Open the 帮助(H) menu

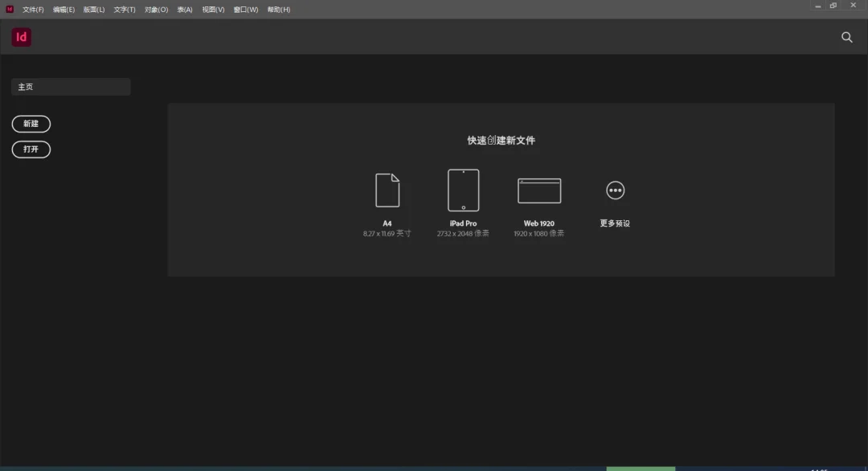pyautogui.click(x=278, y=10)
